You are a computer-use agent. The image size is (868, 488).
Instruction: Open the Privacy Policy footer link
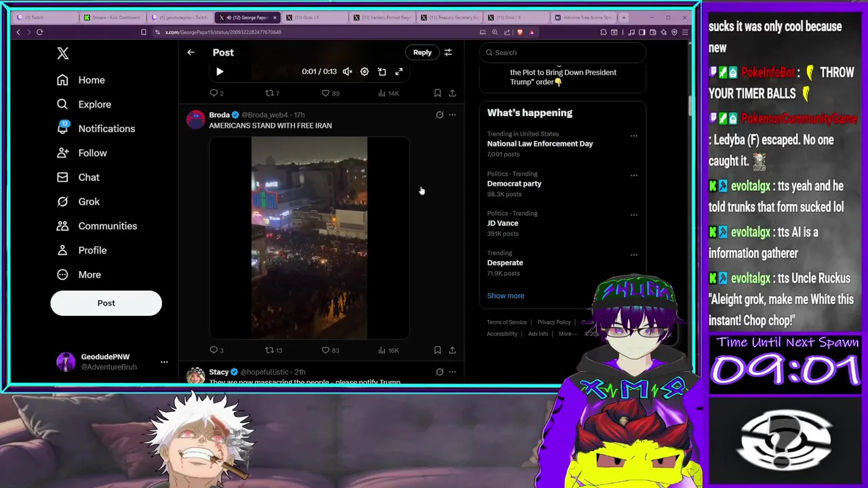554,322
